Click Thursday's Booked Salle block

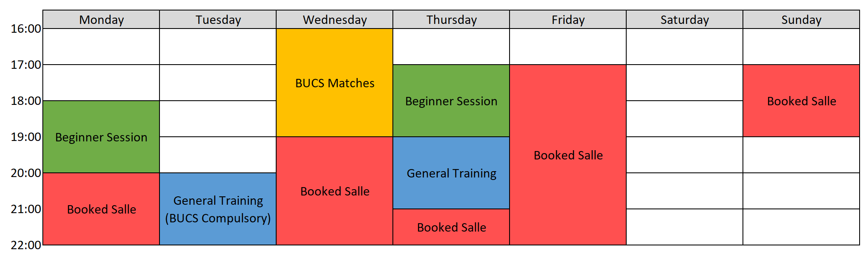coord(451,227)
